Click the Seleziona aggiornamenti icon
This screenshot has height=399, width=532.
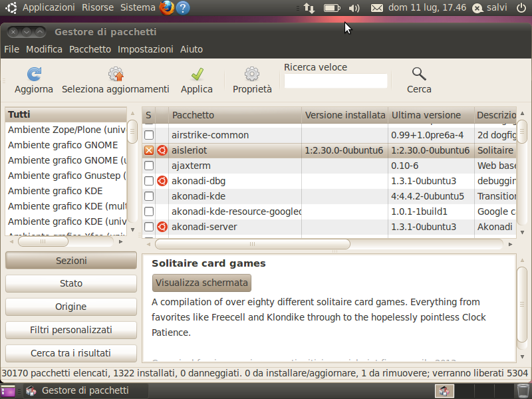[116, 74]
